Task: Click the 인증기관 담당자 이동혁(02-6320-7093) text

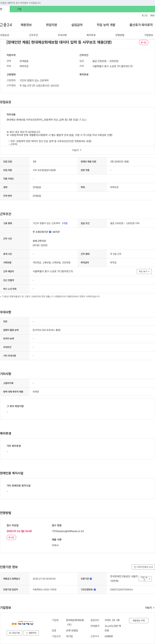Action: [45, 590]
